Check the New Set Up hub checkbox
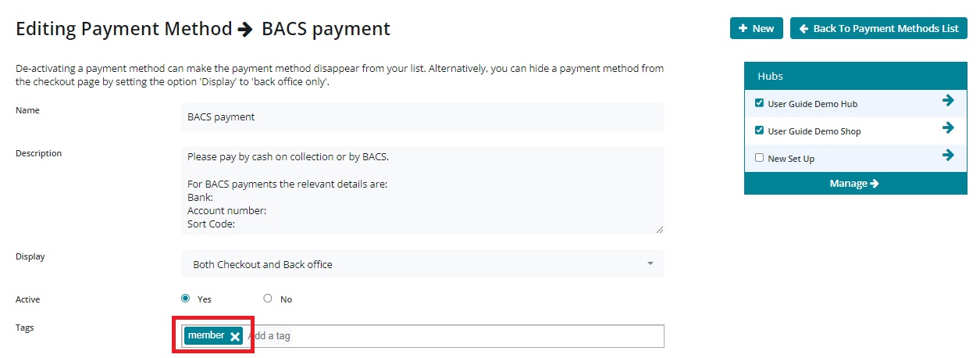 [759, 158]
